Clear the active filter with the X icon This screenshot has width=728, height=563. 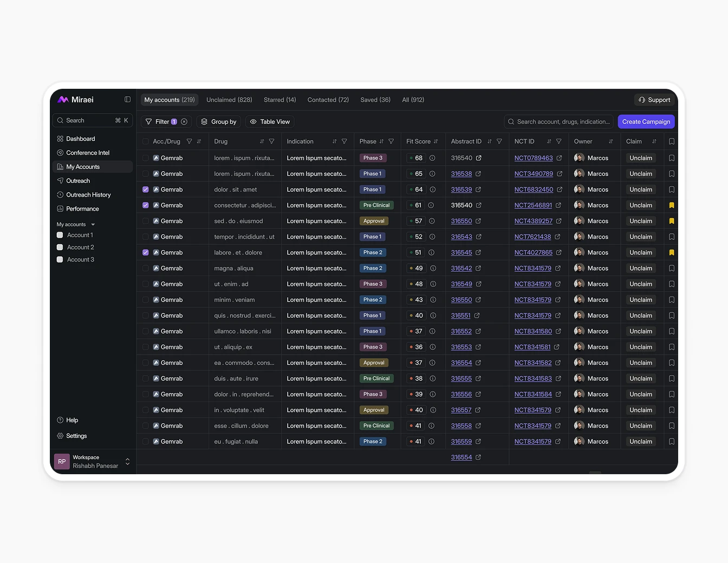point(184,122)
